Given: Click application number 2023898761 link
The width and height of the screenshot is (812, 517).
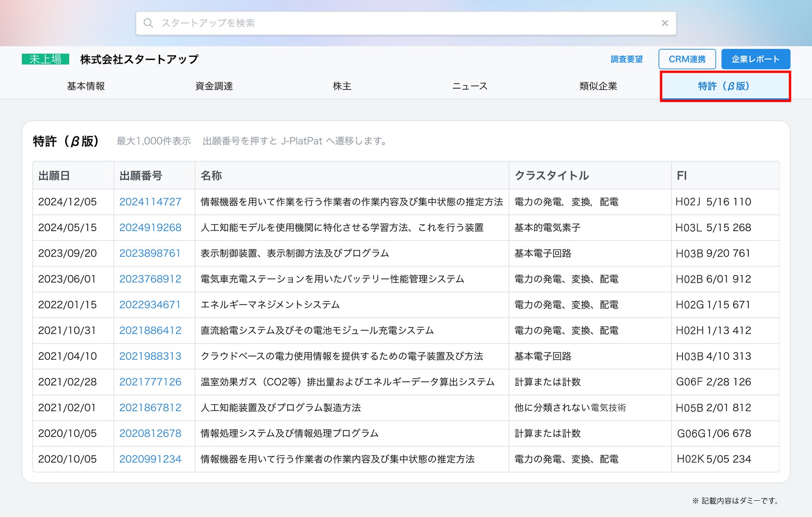Looking at the screenshot, I should point(150,253).
